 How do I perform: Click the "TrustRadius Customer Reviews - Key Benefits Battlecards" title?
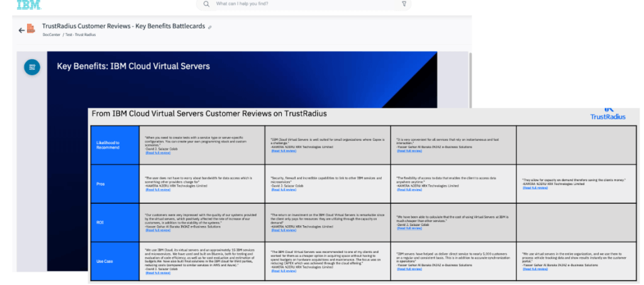click(x=124, y=26)
